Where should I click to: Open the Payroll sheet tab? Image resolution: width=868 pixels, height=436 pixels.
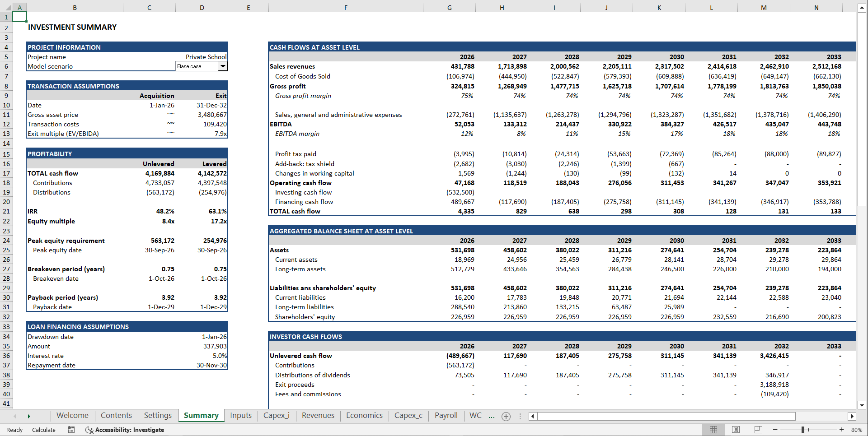446,415
